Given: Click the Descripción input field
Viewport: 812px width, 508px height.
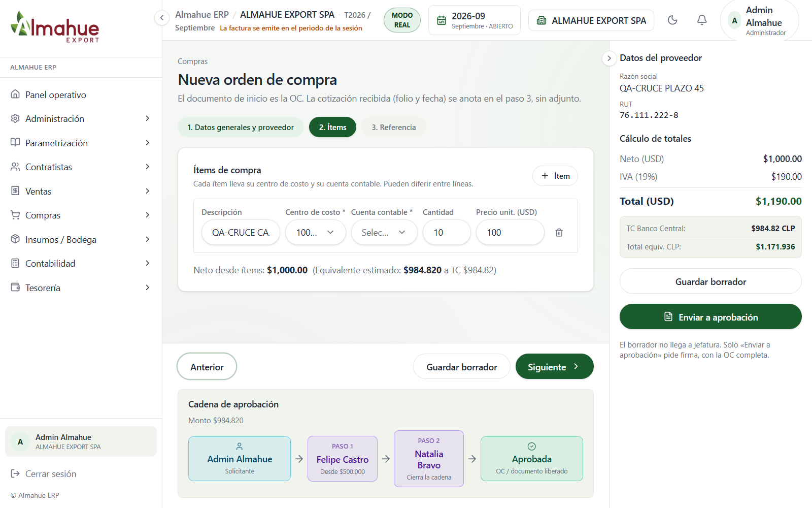Looking at the screenshot, I should (x=241, y=233).
